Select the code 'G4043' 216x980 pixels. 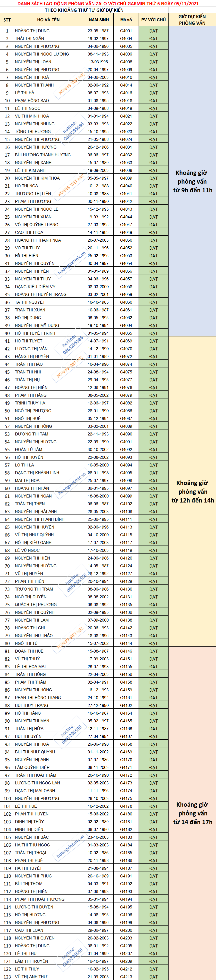126,209
